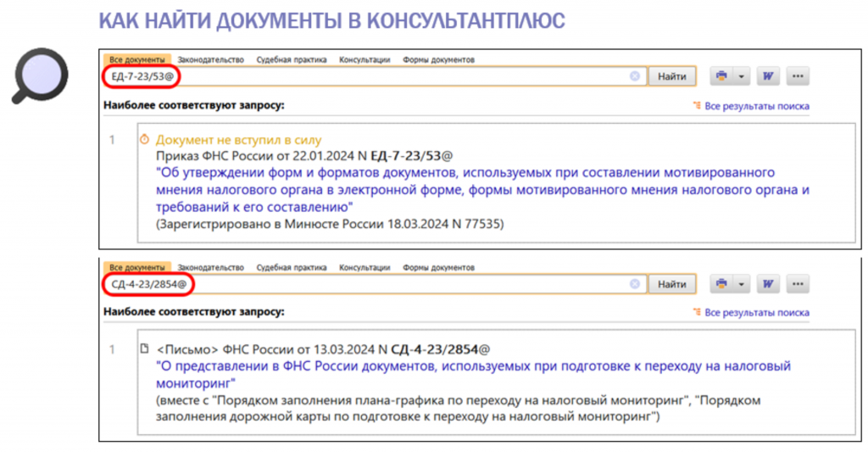Screen dimensions: 868x452
Task: Click the magnifying glass icon at left
Action: (x=40, y=75)
